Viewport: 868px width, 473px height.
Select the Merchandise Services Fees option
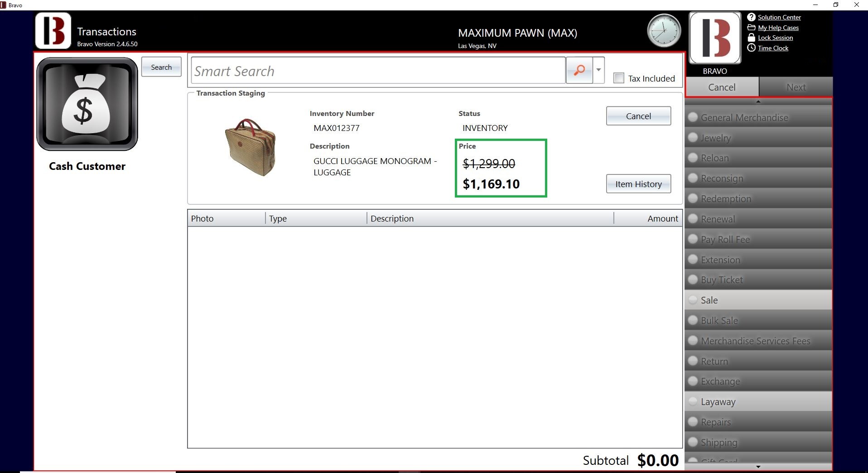[758, 341]
